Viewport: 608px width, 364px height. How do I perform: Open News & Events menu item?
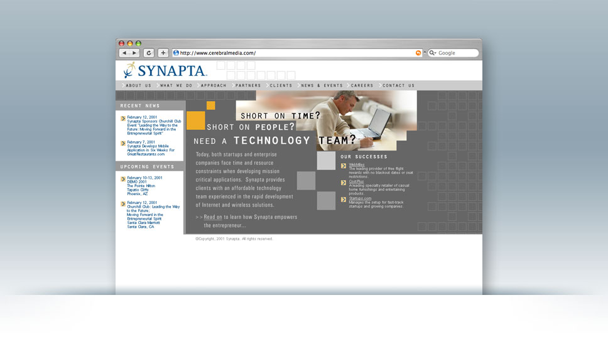click(x=322, y=85)
